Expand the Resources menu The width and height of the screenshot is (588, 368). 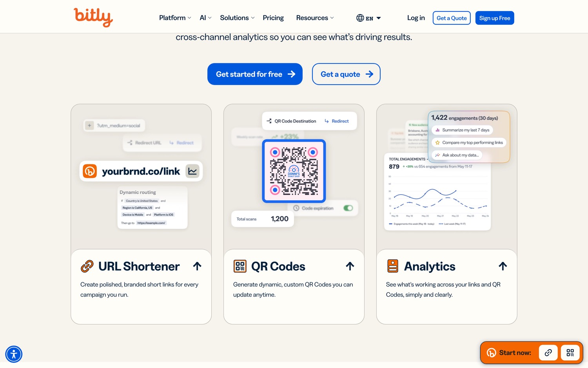315,18
